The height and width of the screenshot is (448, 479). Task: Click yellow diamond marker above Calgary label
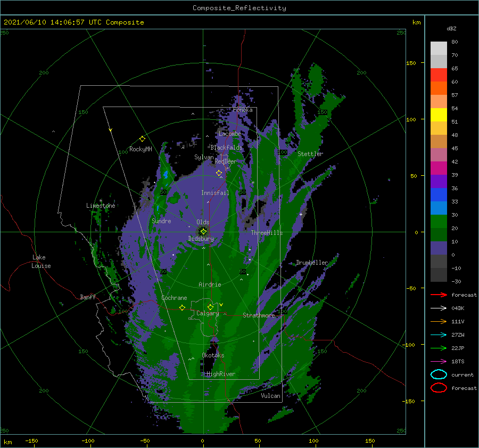[x=210, y=307]
